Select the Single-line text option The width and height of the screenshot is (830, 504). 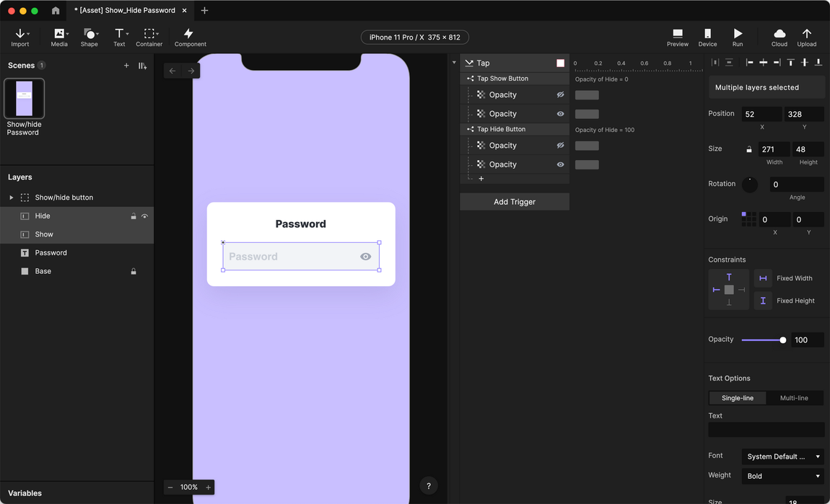(738, 398)
